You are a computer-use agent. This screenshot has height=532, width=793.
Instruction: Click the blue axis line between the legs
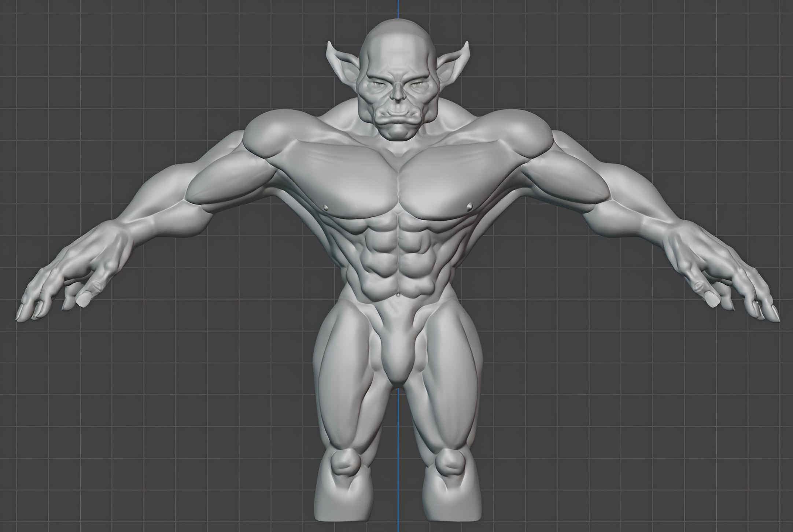[398, 458]
